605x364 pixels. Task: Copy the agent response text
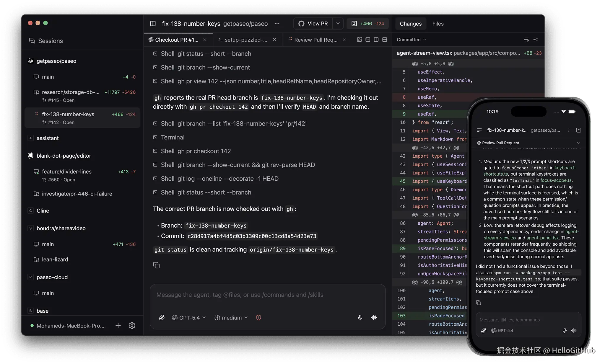(156, 265)
